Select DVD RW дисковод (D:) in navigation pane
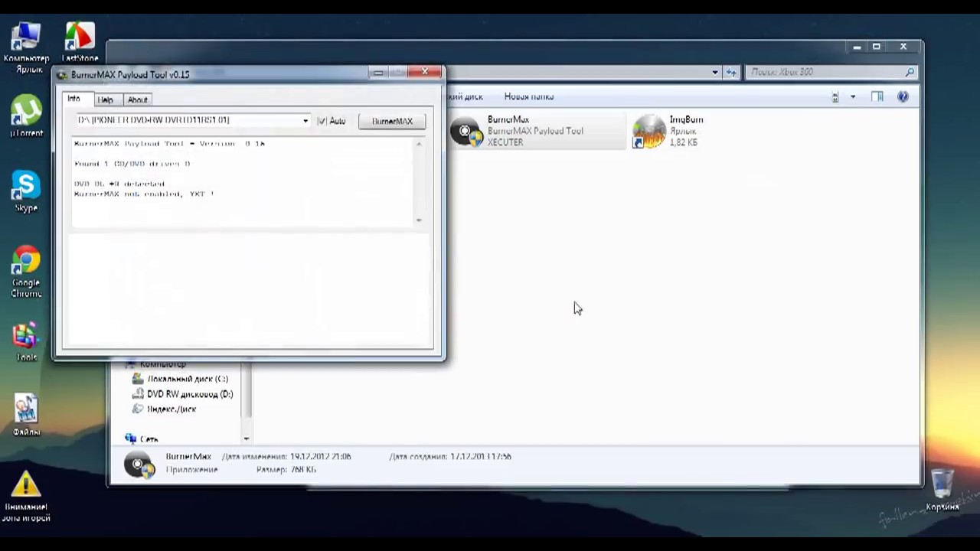The height and width of the screenshot is (551, 980). (183, 394)
